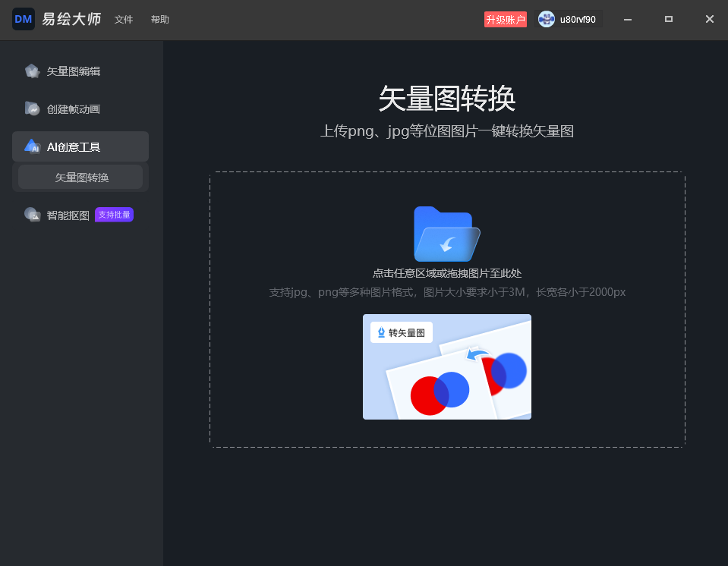
Task: Open the 文件 menu
Action: 124,20
